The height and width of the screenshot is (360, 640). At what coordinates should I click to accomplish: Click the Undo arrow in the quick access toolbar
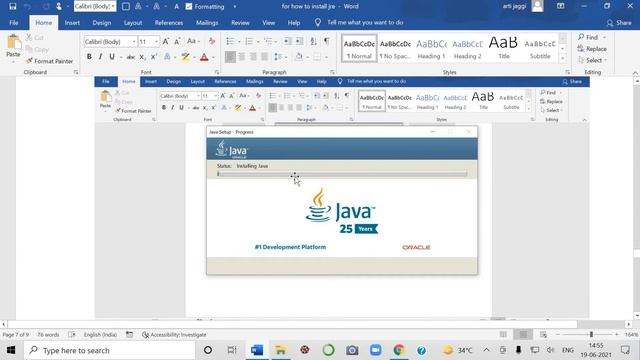[28, 6]
